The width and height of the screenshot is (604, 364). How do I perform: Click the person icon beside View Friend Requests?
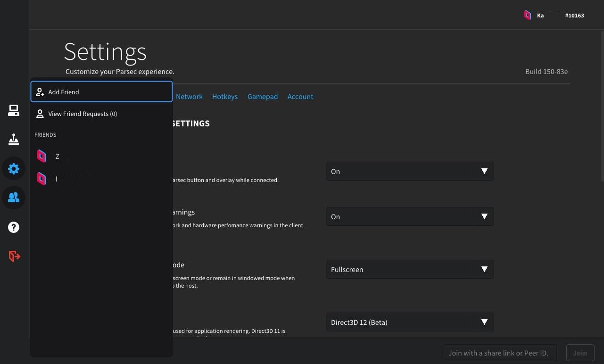click(40, 114)
